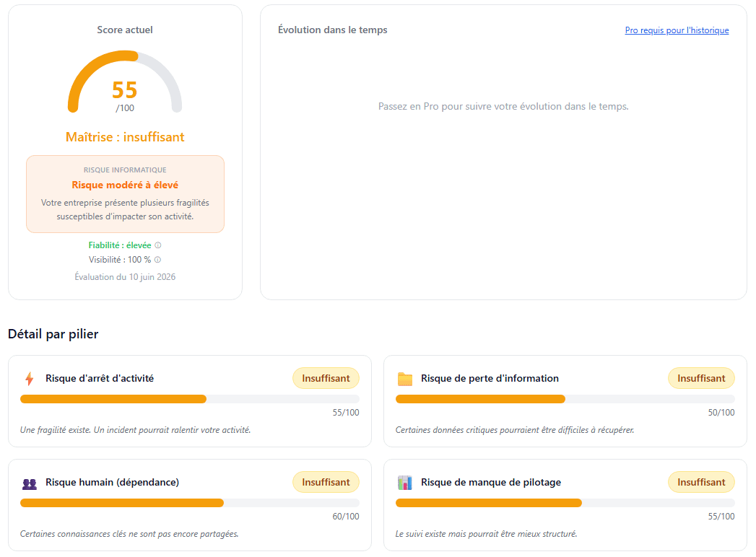The width and height of the screenshot is (756, 557).
Task: Click the bar chart icon for Risque de manque de pilotage
Action: point(405,482)
